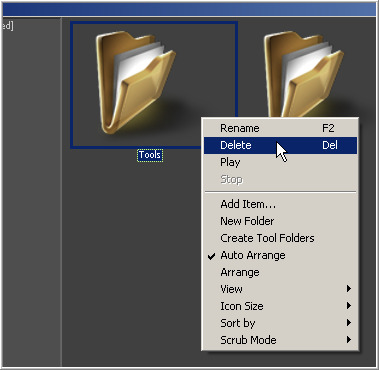The image size is (379, 370).
Task: Click the Tools folder name label
Action: pos(150,155)
